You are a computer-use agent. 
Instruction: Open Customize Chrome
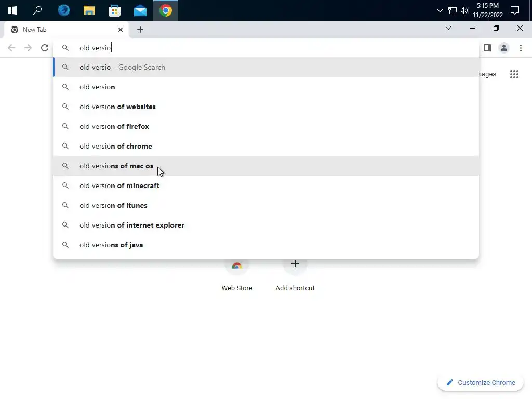(x=481, y=383)
